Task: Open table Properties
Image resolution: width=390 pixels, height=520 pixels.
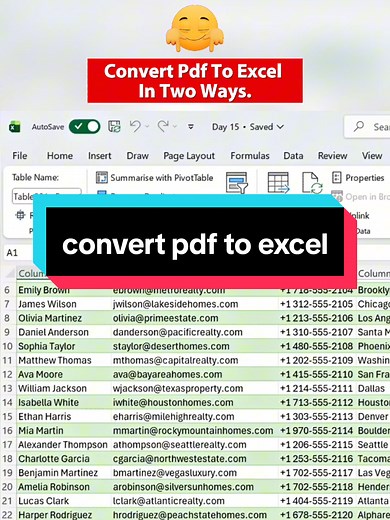Action: click(x=358, y=178)
